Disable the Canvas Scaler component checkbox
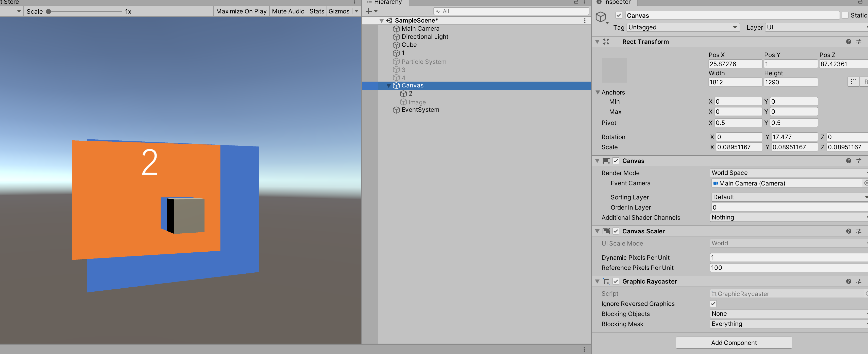Screen dimensions: 868x354 [x=616, y=231]
